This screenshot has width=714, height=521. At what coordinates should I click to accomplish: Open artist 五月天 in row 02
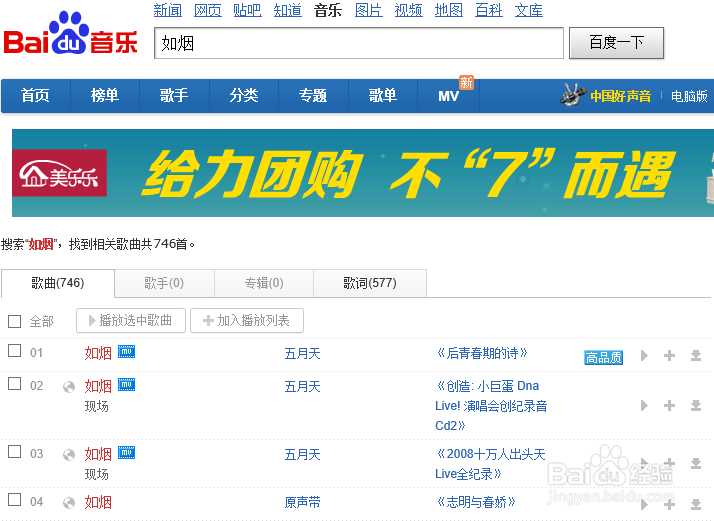(x=302, y=387)
